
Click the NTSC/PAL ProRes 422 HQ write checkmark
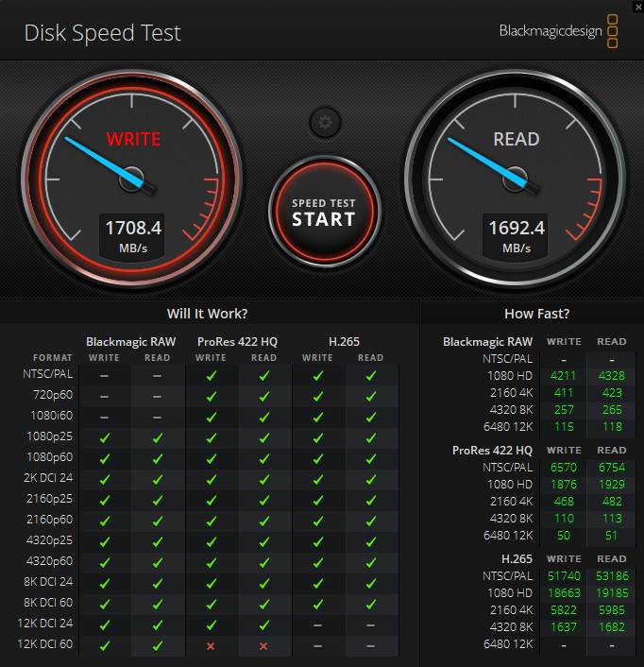(x=211, y=376)
